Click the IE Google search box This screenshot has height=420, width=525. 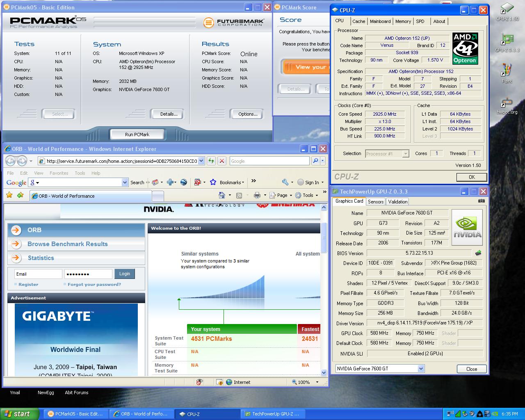tap(269, 161)
